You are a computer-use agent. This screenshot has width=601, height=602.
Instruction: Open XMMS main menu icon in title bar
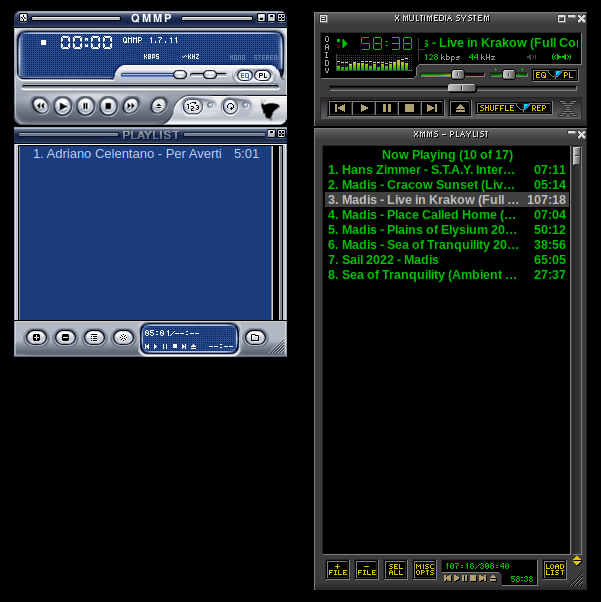[324, 18]
